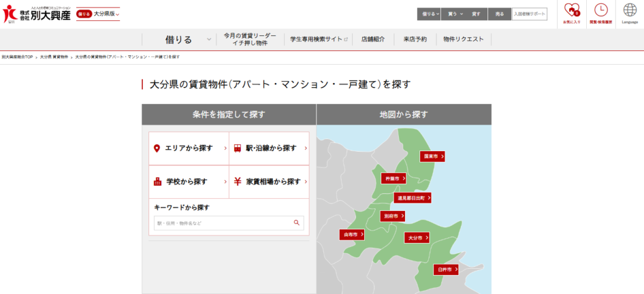
Task: Select 学校から探す with the school icon
Action: click(189, 182)
